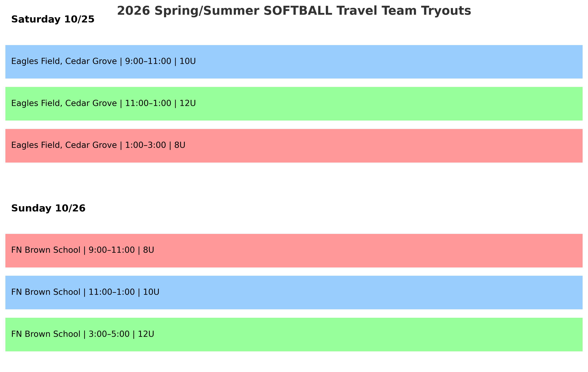Click the Saturday 11:00–1:00 time text

click(148, 103)
